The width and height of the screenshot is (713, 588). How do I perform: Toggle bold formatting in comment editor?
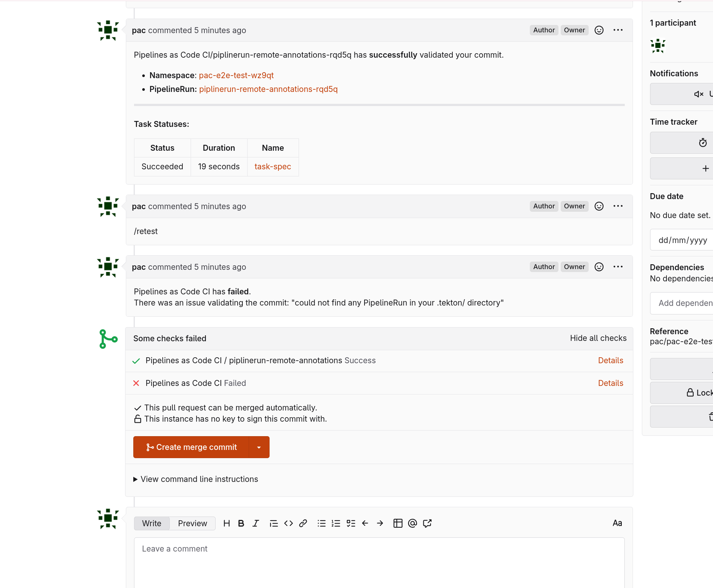(x=241, y=523)
